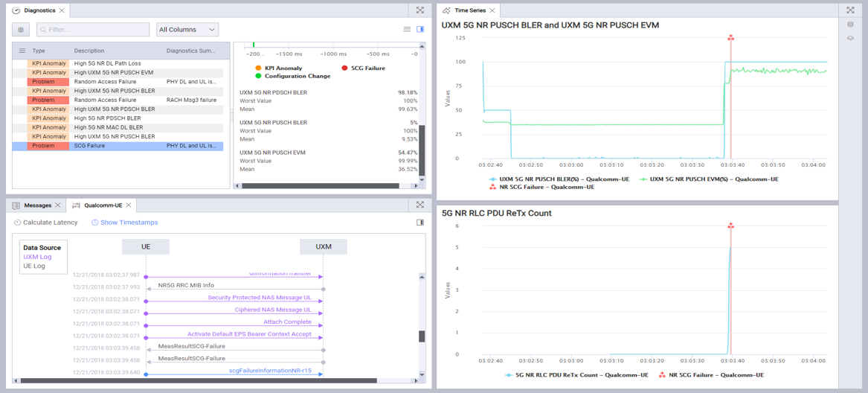This screenshot has height=393, width=868.
Task: Click the database icon in Time Series sidebar
Action: [x=850, y=25]
